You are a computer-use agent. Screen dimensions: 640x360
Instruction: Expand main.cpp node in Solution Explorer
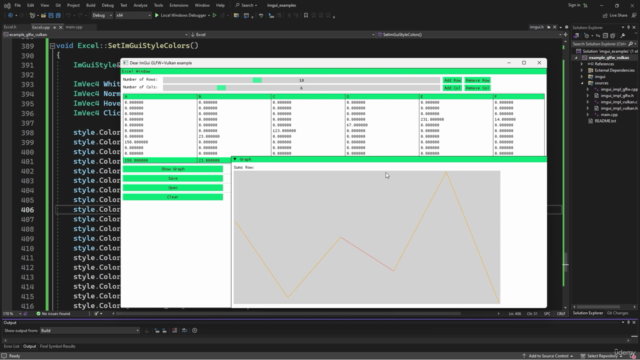point(587,115)
